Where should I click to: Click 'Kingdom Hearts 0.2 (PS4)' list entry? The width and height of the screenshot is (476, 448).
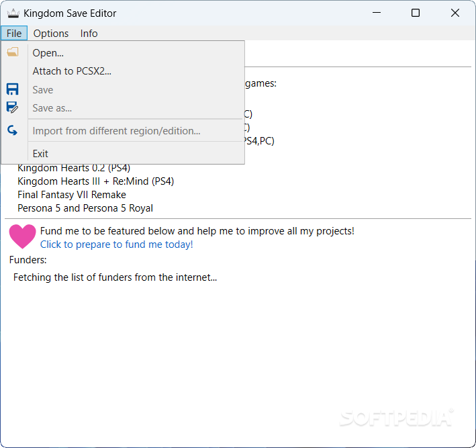pyautogui.click(x=74, y=168)
